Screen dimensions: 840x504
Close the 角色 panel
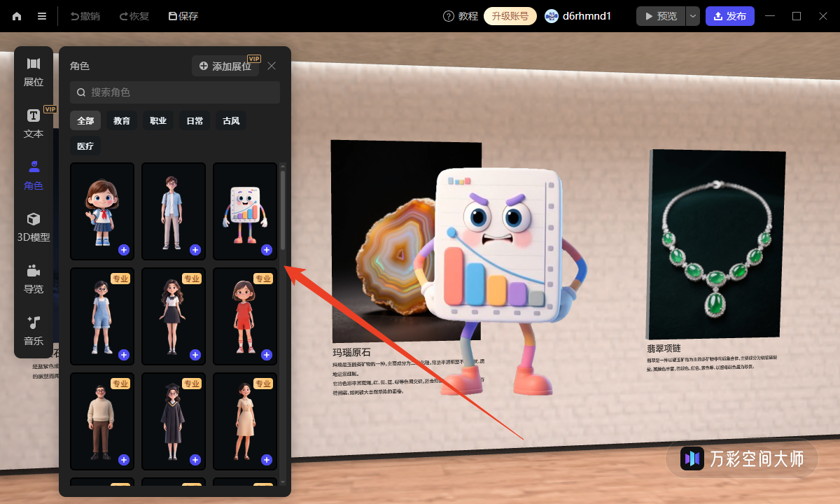[272, 66]
